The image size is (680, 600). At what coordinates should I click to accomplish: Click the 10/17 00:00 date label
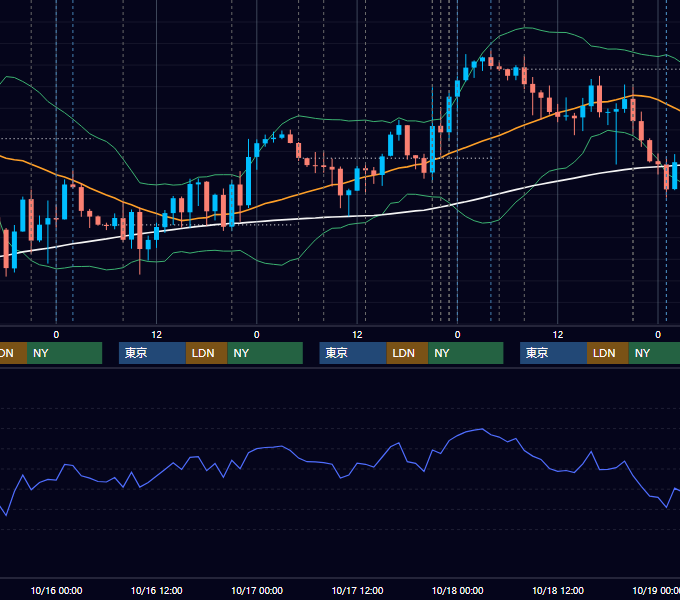pos(257,590)
